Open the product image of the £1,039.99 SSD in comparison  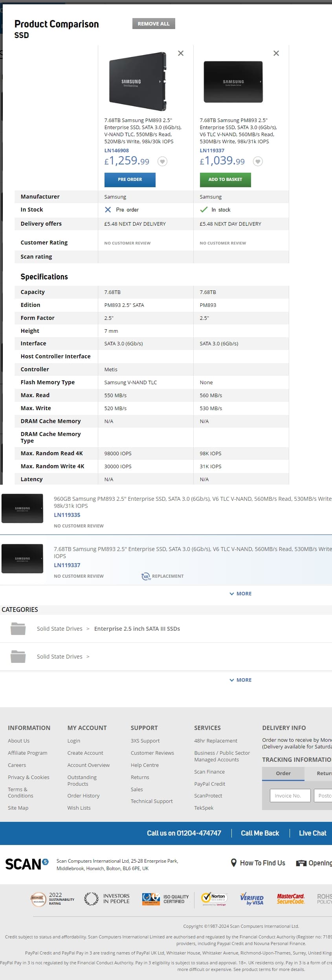pyautogui.click(x=233, y=82)
